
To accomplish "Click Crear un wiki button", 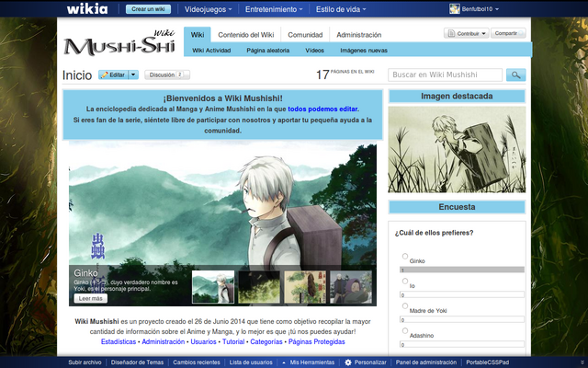I will click(x=148, y=9).
